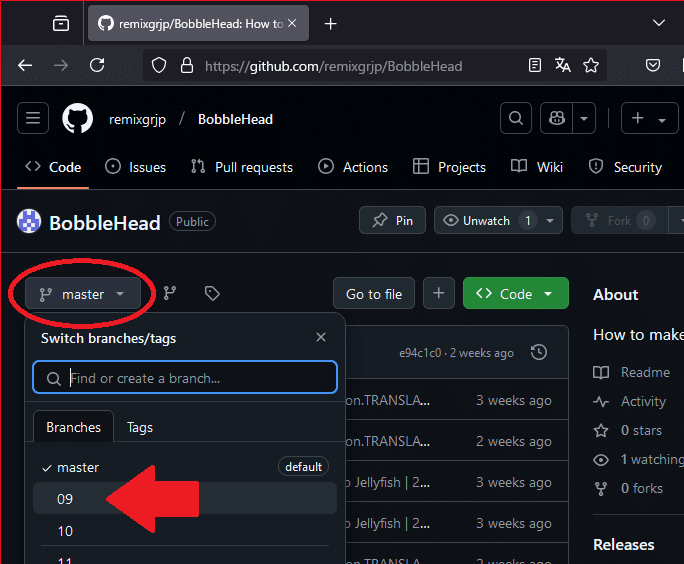Click the site padlock icon
Viewport: 684px width, 564px height.
click(187, 65)
